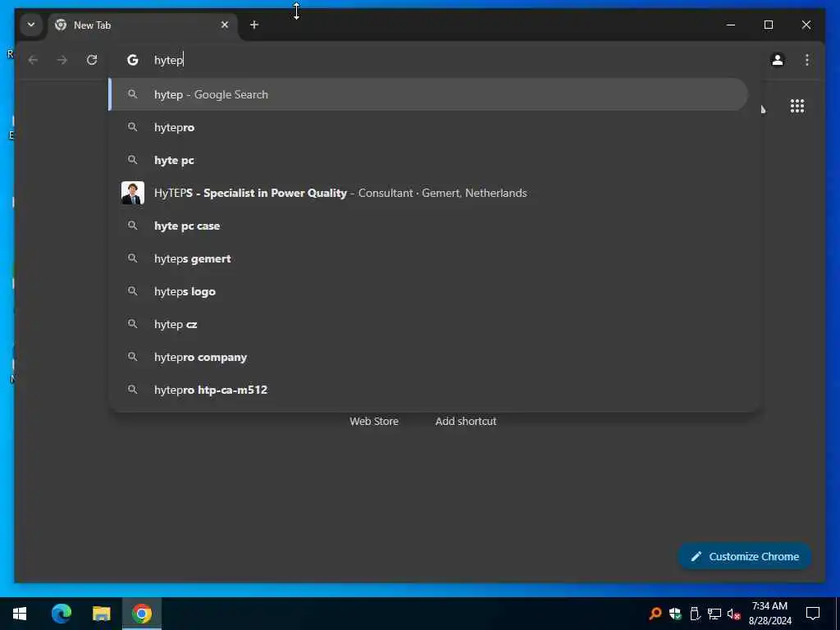The width and height of the screenshot is (840, 630).
Task: Close the Chrome window
Action: click(x=806, y=25)
